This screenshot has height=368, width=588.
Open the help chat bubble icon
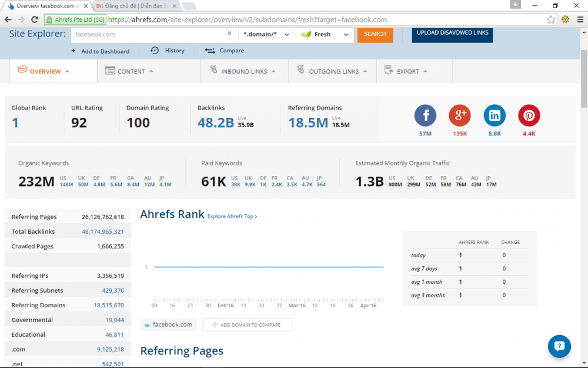tap(559, 346)
